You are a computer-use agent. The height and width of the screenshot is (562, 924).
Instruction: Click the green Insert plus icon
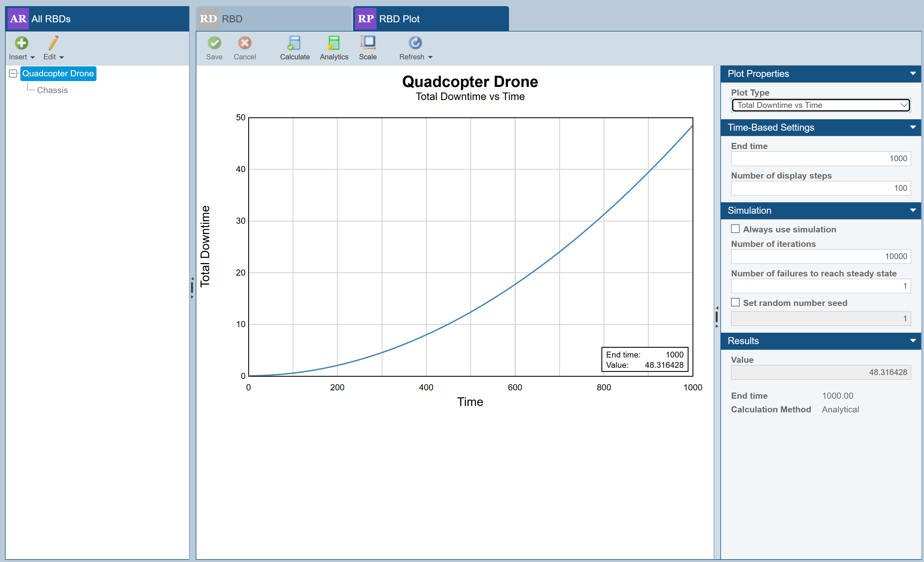[21, 43]
